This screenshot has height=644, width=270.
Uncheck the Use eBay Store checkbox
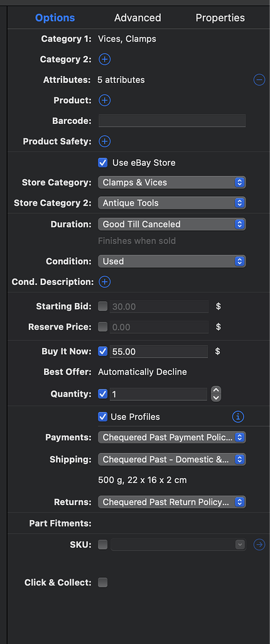pyautogui.click(x=102, y=163)
